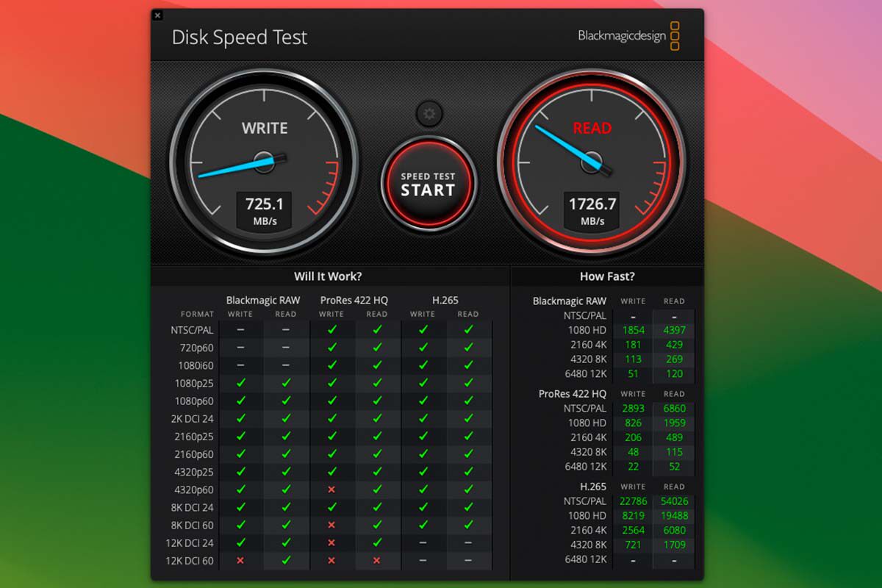Click the 8219 H.265 1080 HD write value
This screenshot has height=588, width=882.
coord(633,516)
